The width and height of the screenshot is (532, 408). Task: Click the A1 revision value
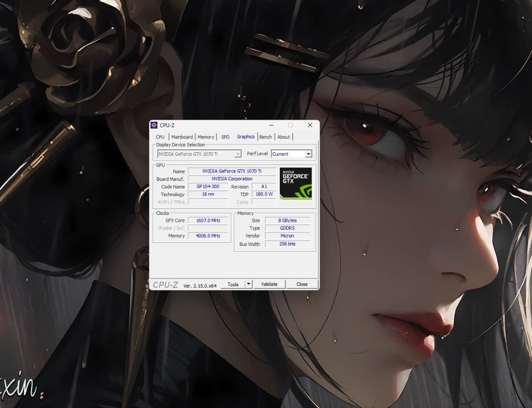click(x=264, y=186)
